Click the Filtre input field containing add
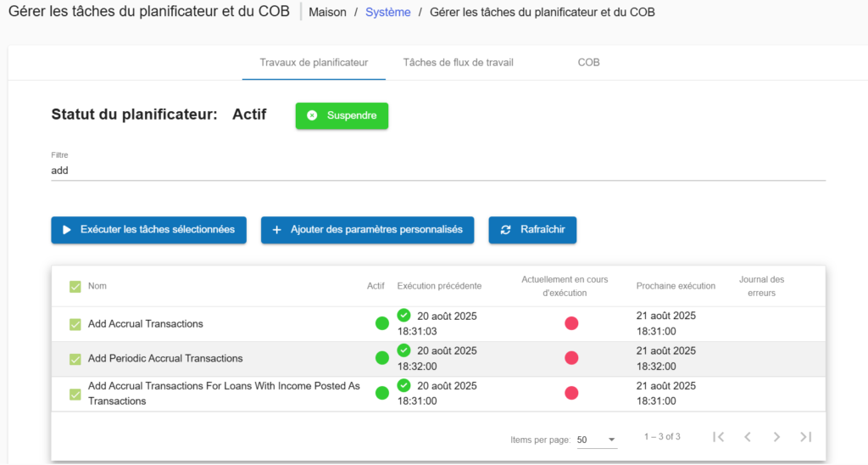The width and height of the screenshot is (868, 465). tap(438, 171)
